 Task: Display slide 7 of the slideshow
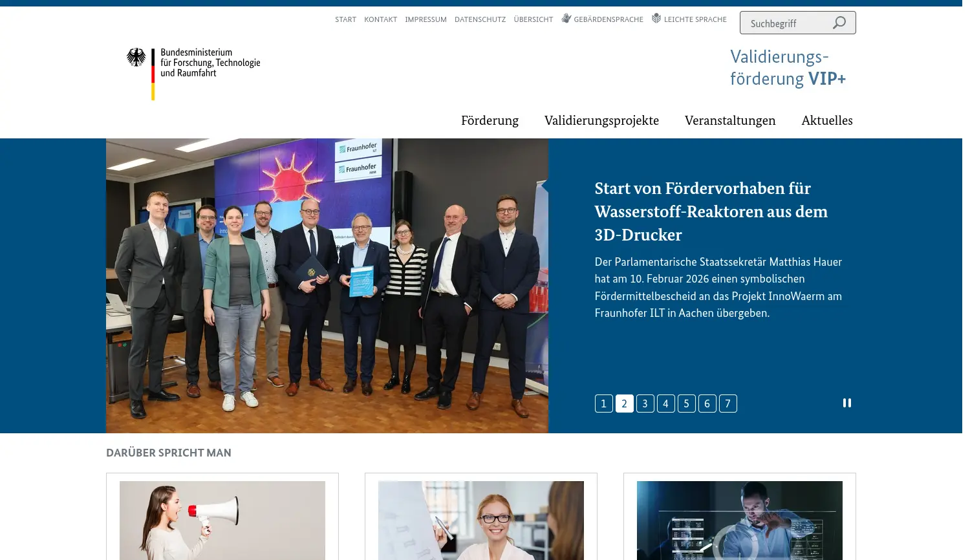click(x=727, y=404)
